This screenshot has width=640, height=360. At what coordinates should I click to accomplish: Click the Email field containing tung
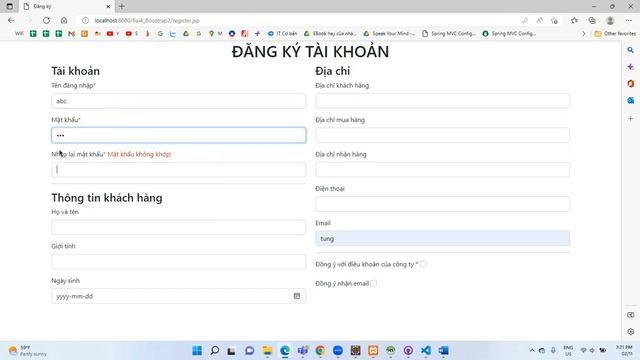(x=442, y=238)
